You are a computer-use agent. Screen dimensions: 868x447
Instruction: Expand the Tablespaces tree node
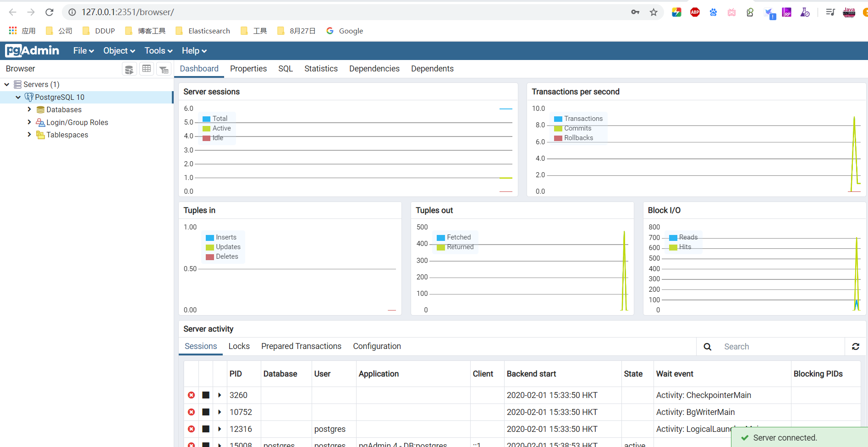click(29, 134)
